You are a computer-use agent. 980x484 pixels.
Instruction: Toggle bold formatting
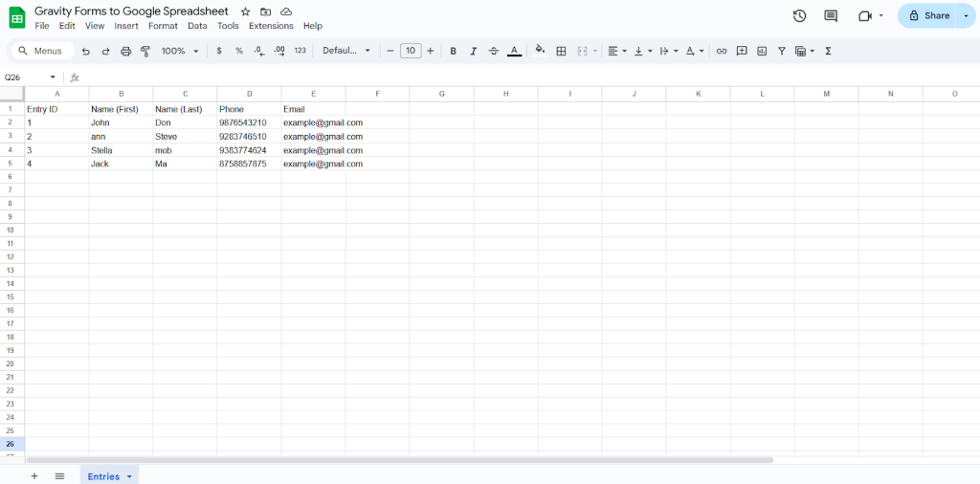point(453,52)
